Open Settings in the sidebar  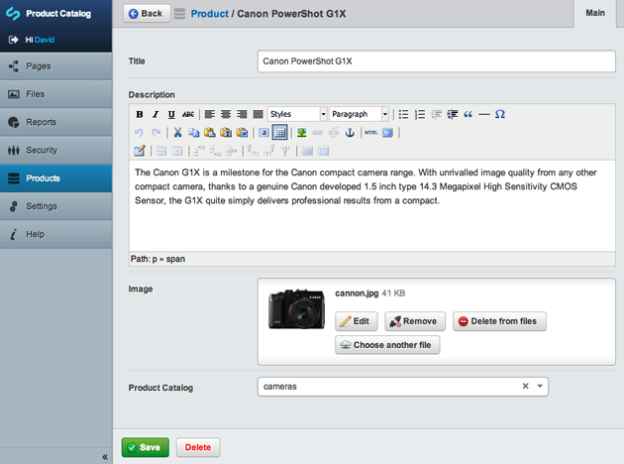coord(56,206)
